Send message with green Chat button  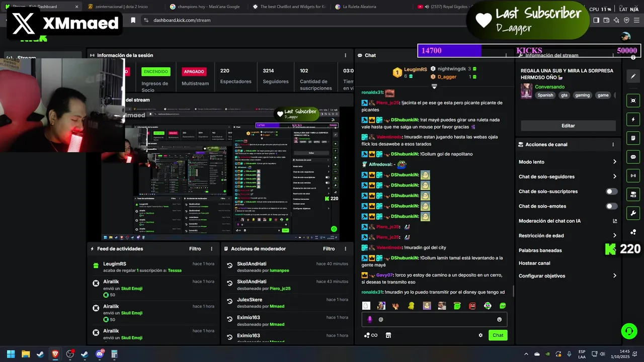[x=498, y=335]
